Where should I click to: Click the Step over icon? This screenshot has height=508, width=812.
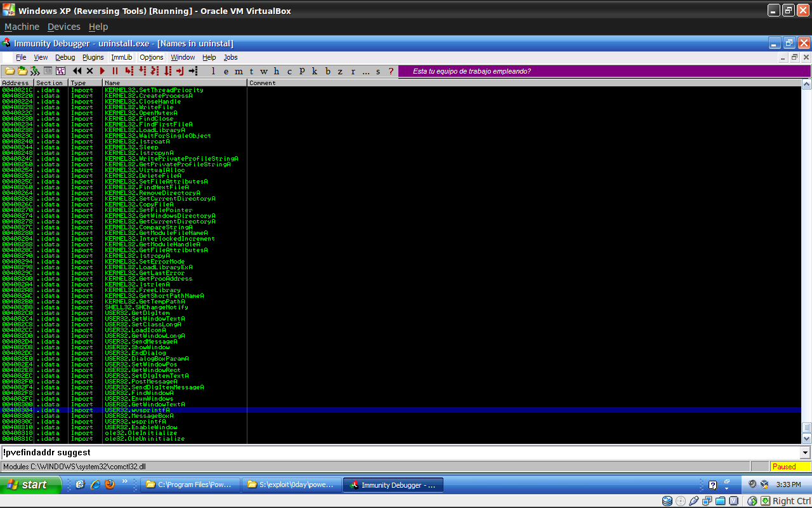(142, 71)
